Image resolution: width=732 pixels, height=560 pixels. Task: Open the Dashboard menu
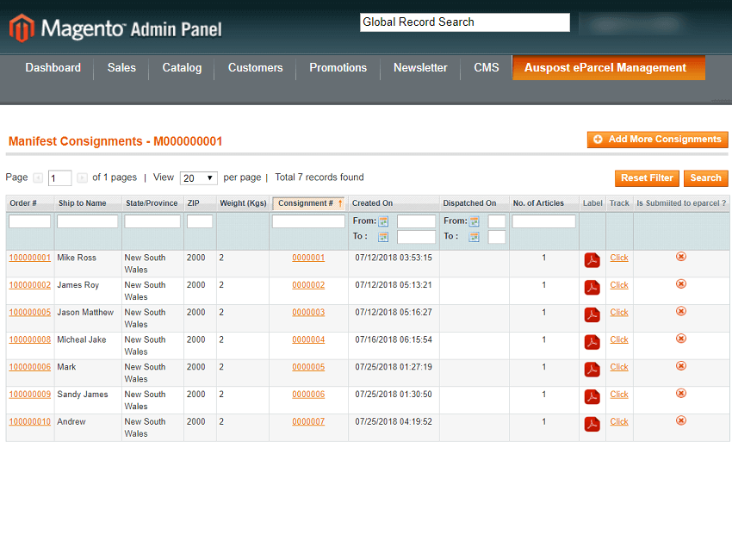[53, 68]
